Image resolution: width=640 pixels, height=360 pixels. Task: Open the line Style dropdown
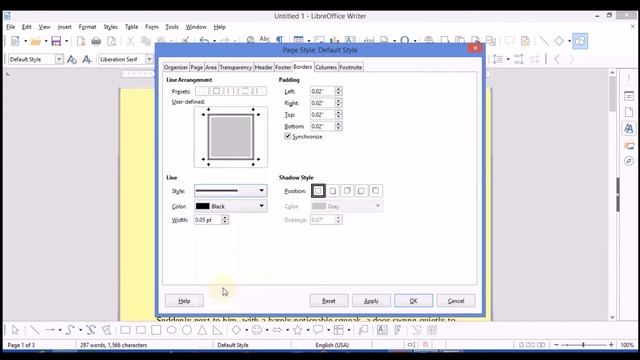tap(231, 191)
